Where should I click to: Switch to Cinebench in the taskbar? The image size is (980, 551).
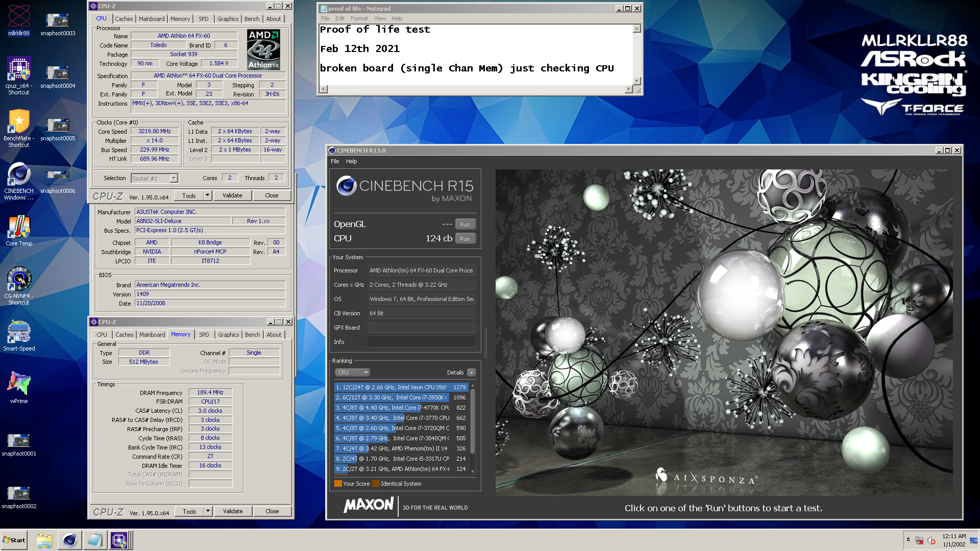pos(69,540)
